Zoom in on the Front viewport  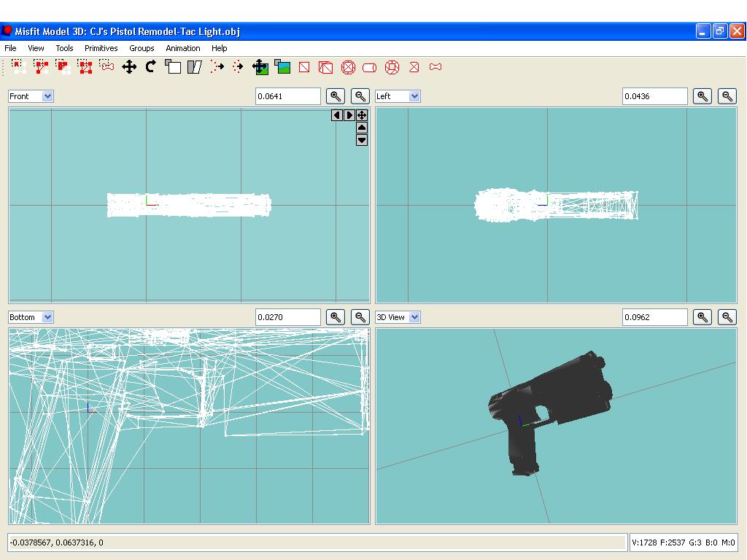click(x=336, y=96)
